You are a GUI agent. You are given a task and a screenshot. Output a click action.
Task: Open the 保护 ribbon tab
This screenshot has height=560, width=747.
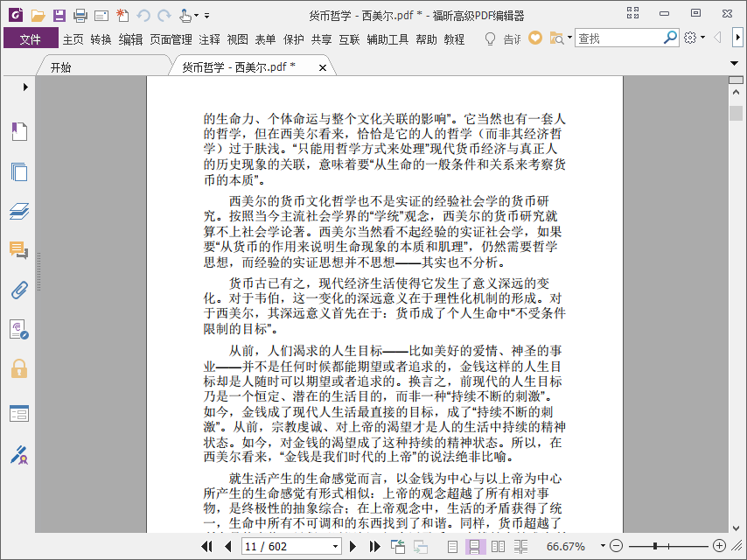click(294, 39)
